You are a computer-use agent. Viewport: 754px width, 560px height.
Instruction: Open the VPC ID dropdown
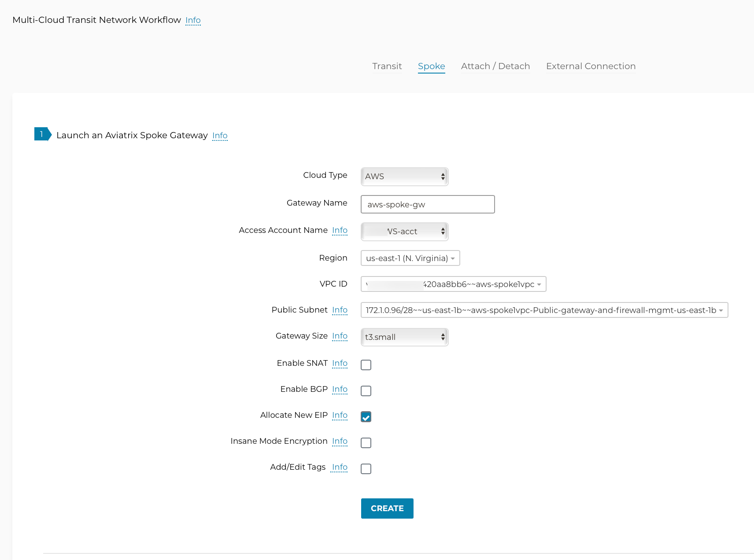pos(453,284)
